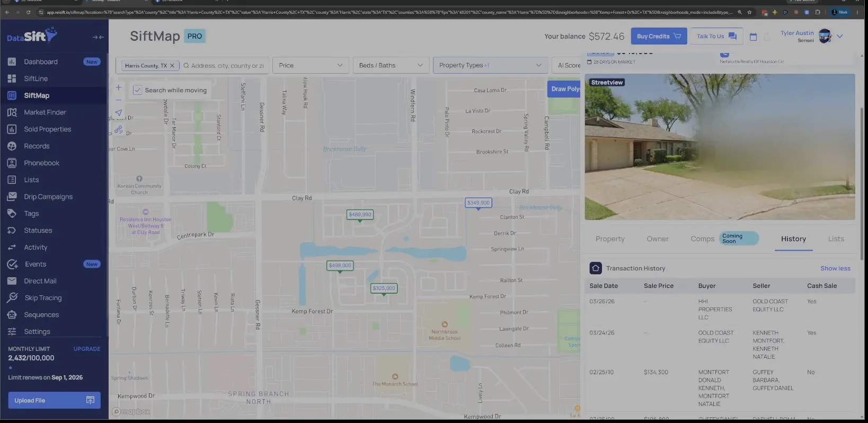Click the Draw Polygon button on map
868x423 pixels.
565,89
